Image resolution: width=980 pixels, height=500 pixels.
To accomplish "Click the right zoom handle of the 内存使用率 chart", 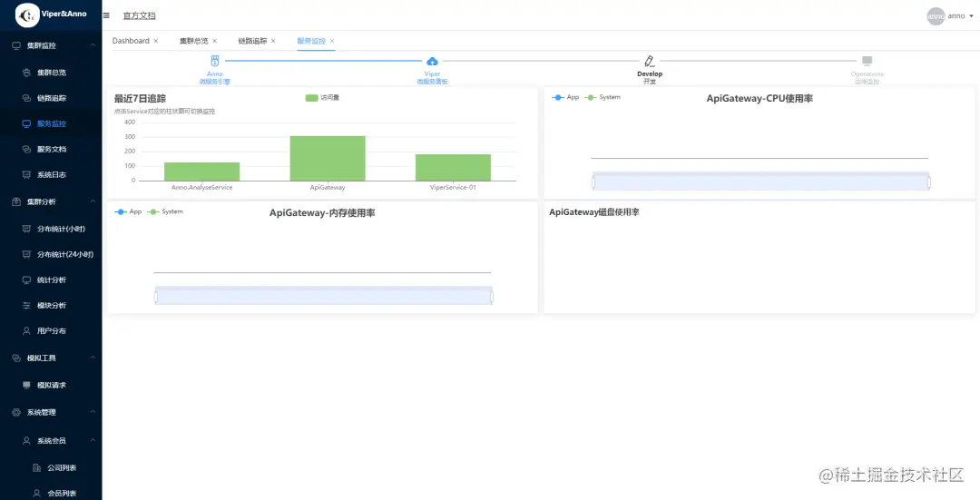I will pos(492,297).
